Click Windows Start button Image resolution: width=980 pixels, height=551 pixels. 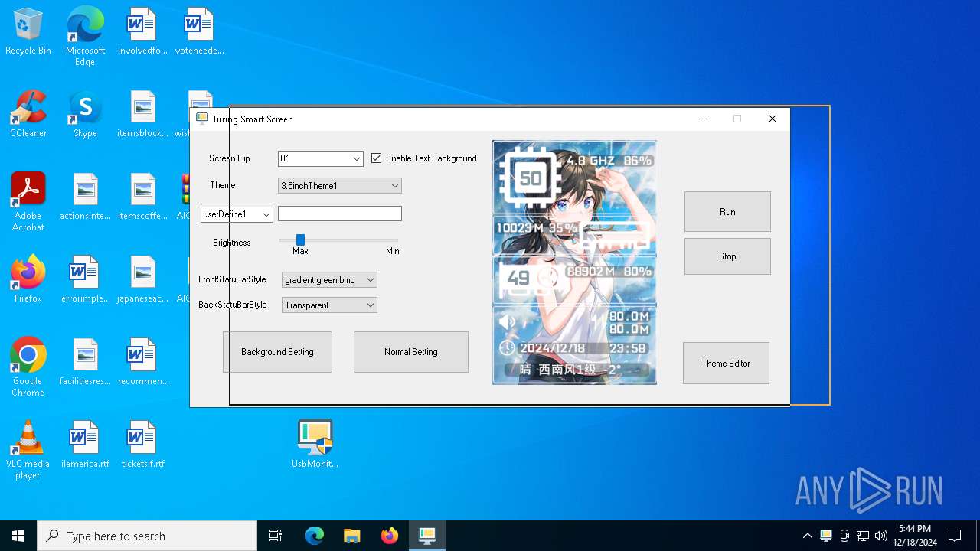point(18,536)
